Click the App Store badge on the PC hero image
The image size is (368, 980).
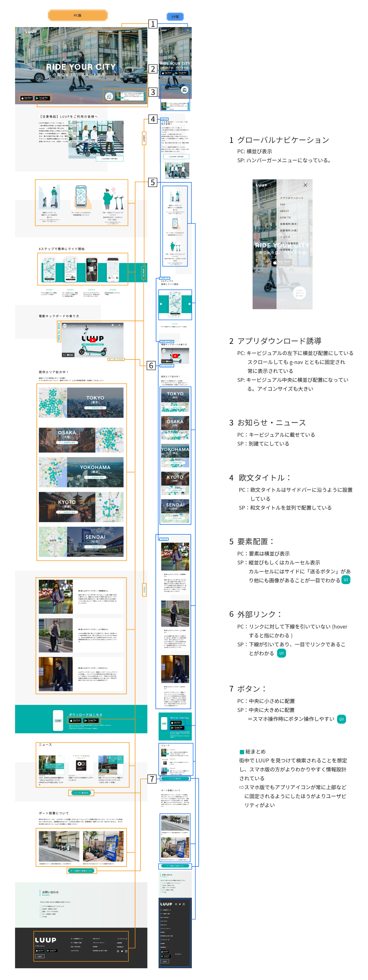point(27,98)
